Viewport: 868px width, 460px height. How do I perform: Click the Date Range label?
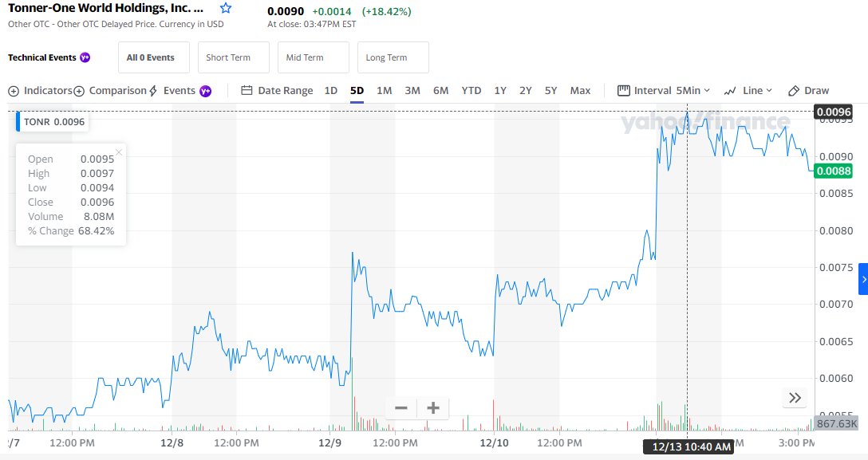[286, 91]
